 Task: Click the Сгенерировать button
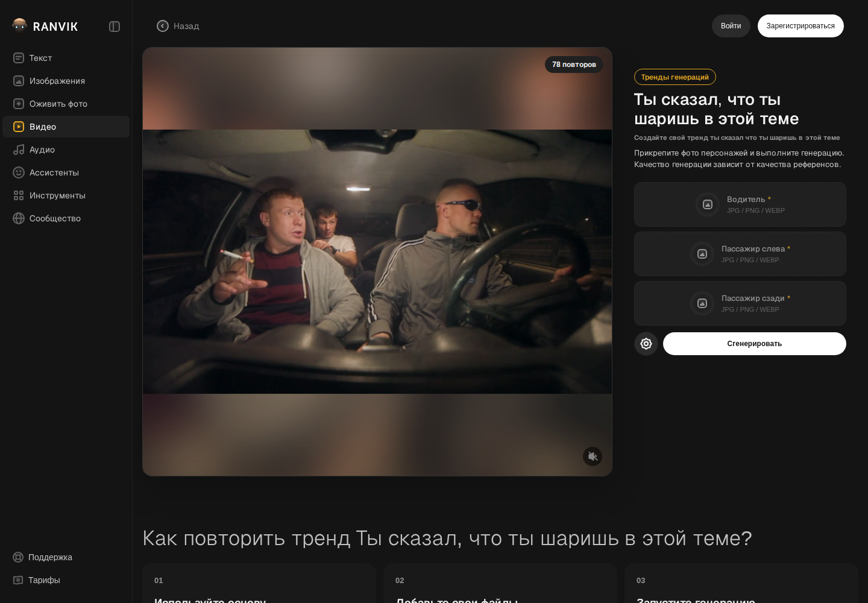pyautogui.click(x=755, y=344)
